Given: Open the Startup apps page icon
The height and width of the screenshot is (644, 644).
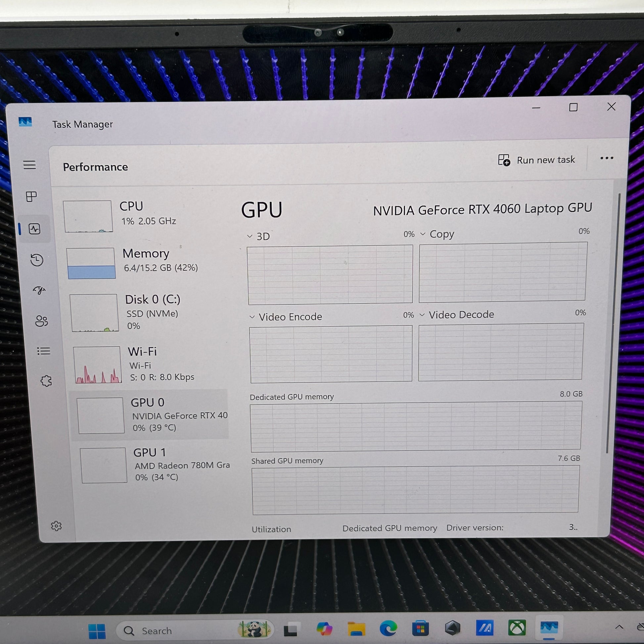Looking at the screenshot, I should (39, 290).
